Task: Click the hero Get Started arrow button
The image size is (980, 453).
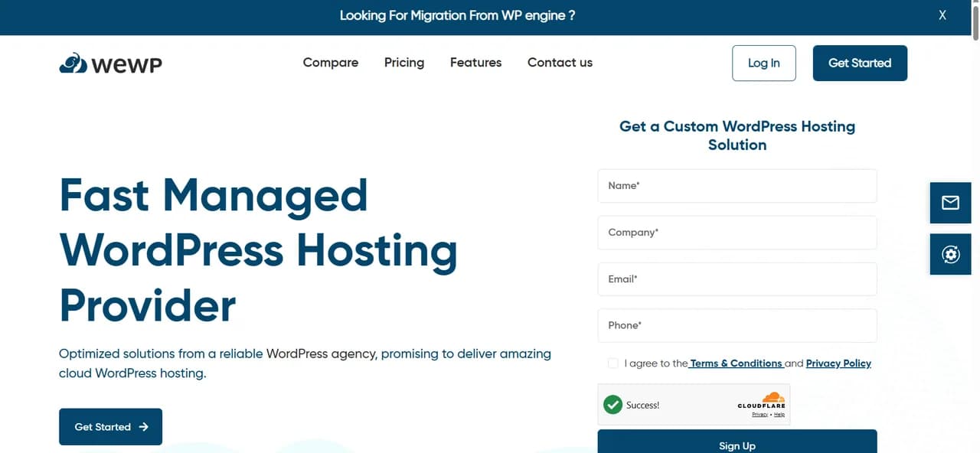Action: (x=110, y=427)
